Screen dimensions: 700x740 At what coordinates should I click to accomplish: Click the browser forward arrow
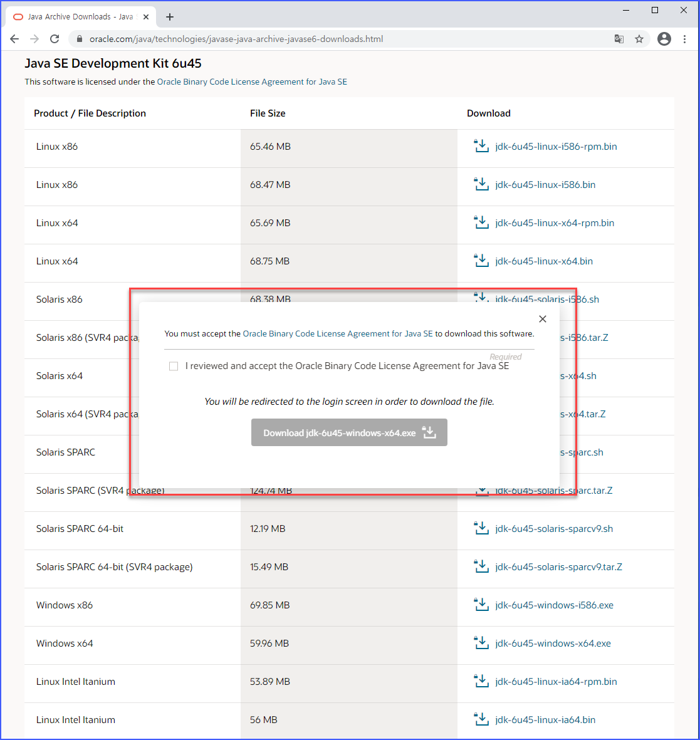click(34, 39)
